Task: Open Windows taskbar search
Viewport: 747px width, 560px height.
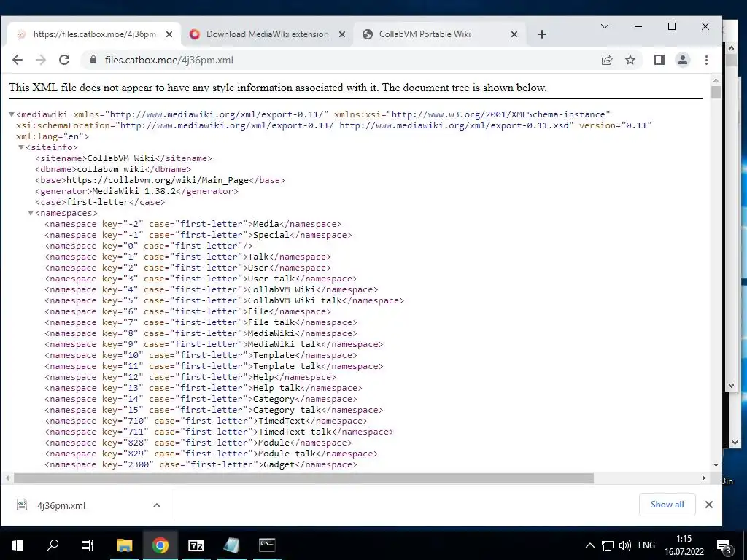Action: tap(53, 545)
